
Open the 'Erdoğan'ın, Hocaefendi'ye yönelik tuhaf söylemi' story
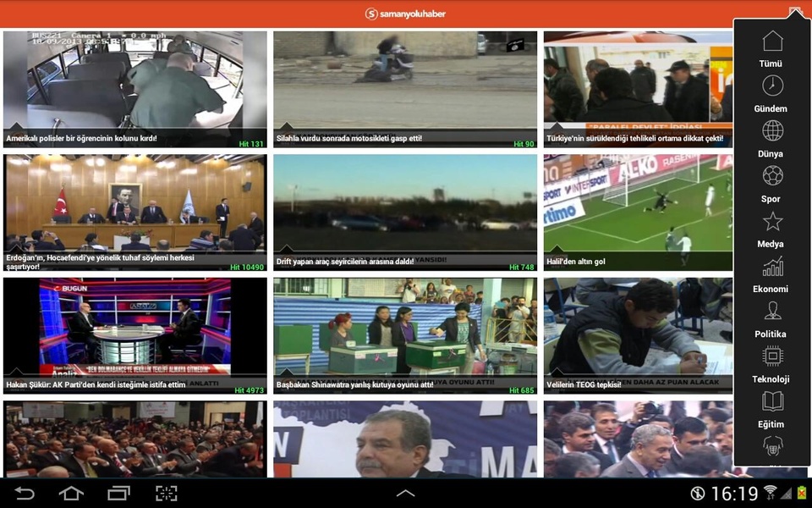click(135, 213)
